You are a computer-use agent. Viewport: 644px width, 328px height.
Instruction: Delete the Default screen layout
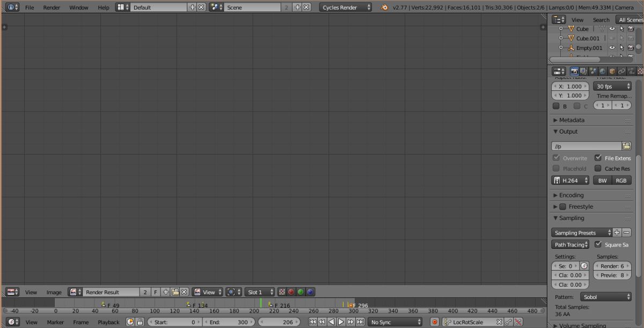(201, 7)
